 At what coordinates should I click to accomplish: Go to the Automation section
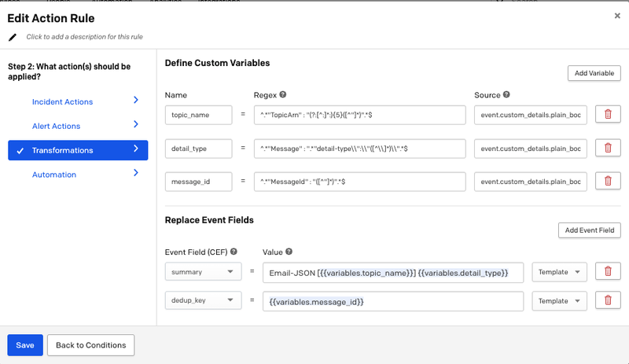click(78, 174)
